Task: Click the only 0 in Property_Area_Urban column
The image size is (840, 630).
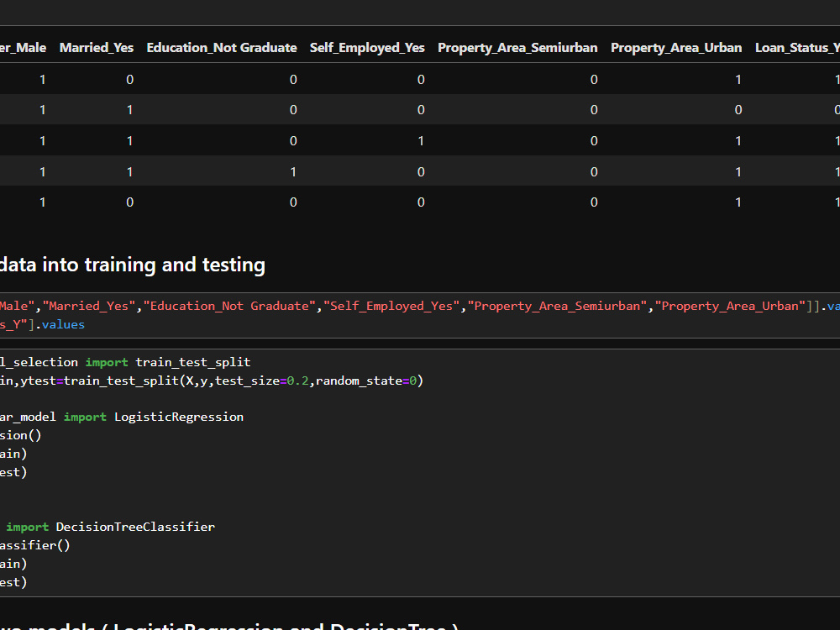Action: [738, 110]
